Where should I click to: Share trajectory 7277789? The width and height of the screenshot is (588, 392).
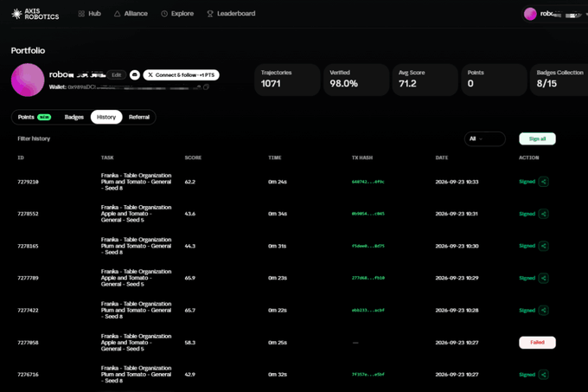[543, 278]
